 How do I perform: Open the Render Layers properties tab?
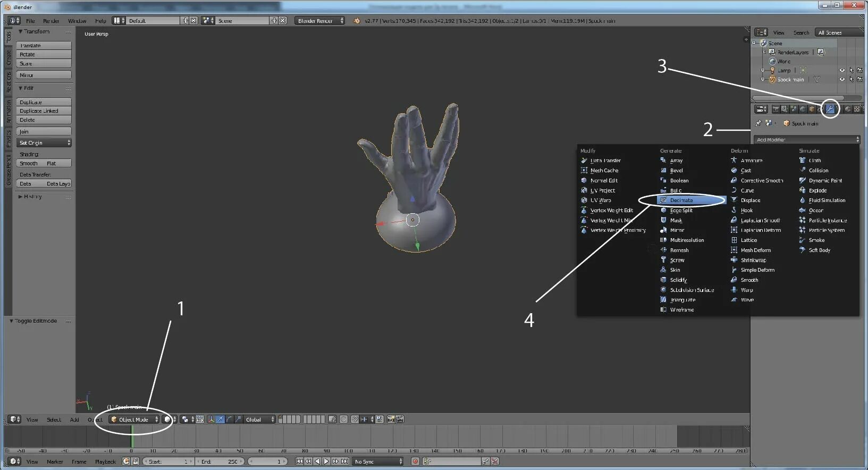[x=785, y=109]
